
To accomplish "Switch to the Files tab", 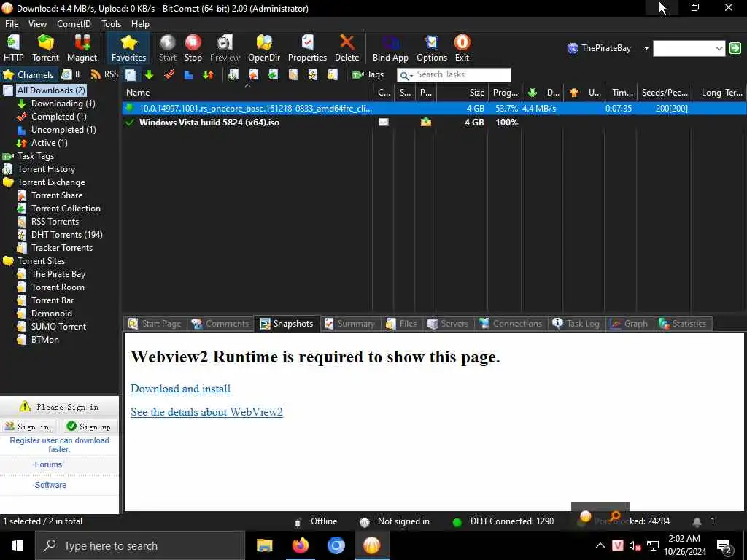I will point(402,324).
